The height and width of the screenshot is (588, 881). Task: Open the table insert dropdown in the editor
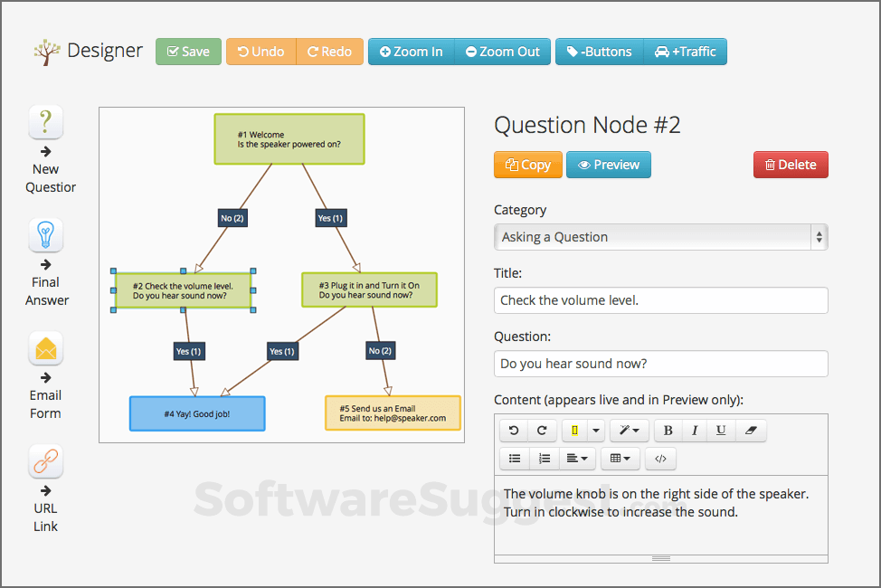(619, 459)
